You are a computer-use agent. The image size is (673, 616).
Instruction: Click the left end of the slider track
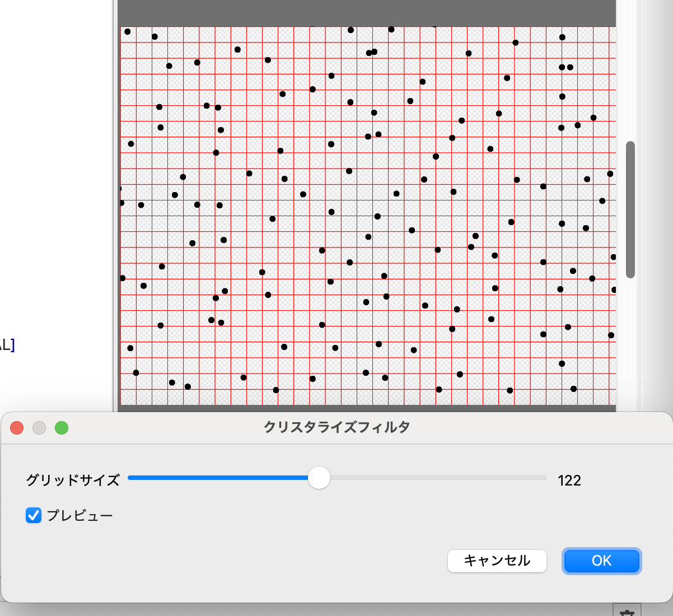(130, 478)
